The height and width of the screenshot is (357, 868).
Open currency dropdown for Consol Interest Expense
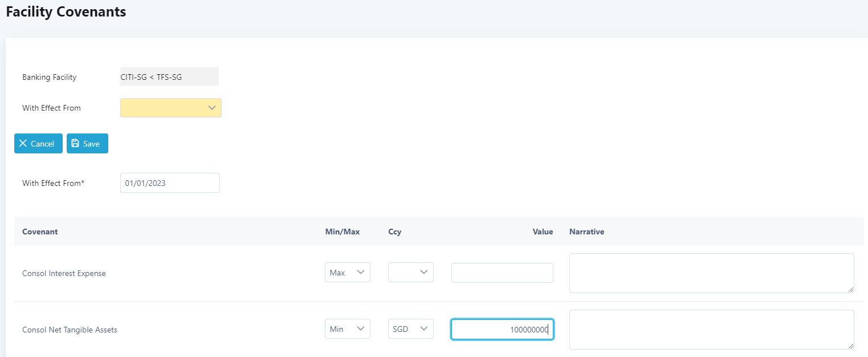point(411,273)
